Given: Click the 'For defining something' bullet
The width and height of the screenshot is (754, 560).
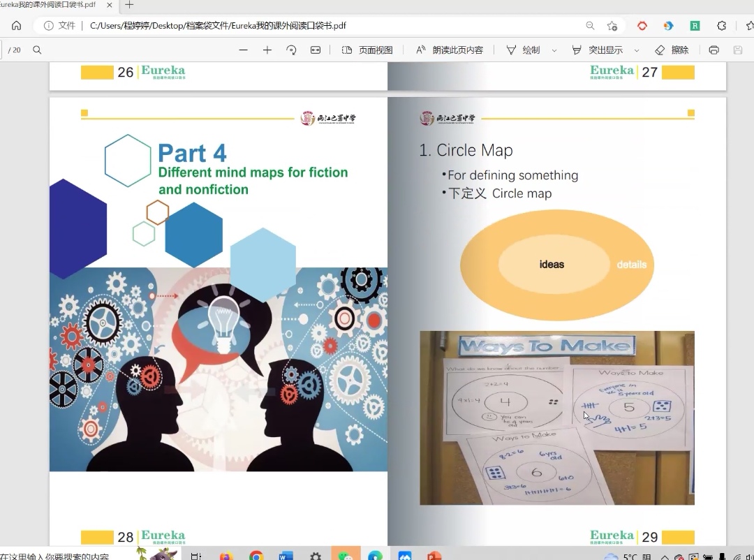Looking at the screenshot, I should pos(512,175).
